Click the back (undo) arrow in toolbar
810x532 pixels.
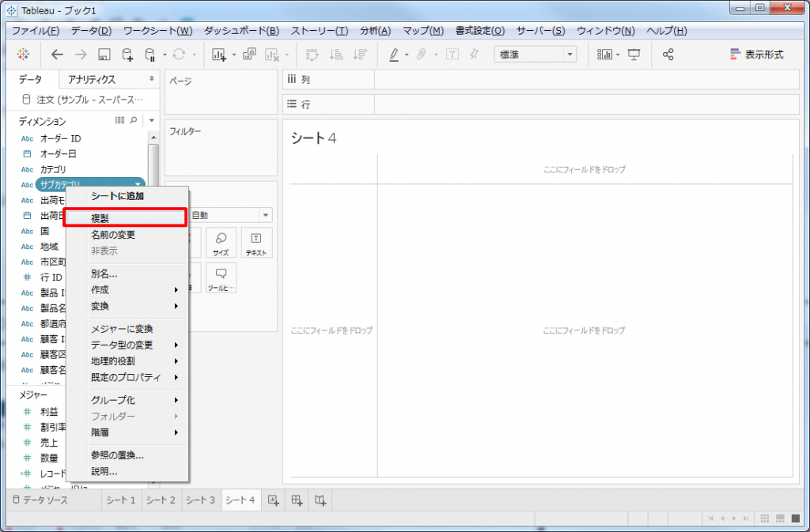tap(56, 55)
